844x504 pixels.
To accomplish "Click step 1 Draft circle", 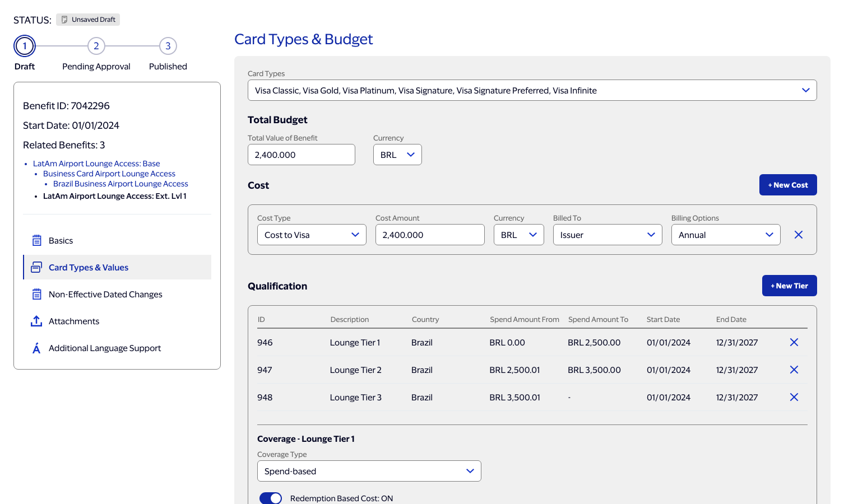I will 25,46.
